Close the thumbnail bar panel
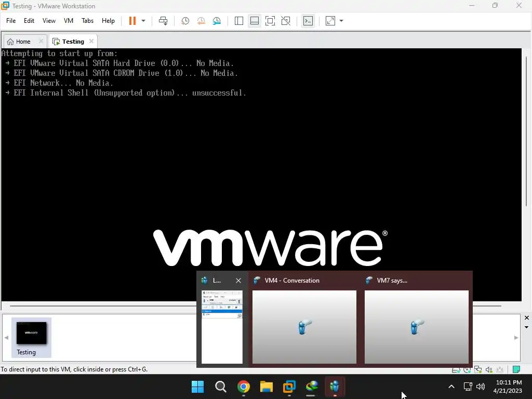 tap(527, 317)
